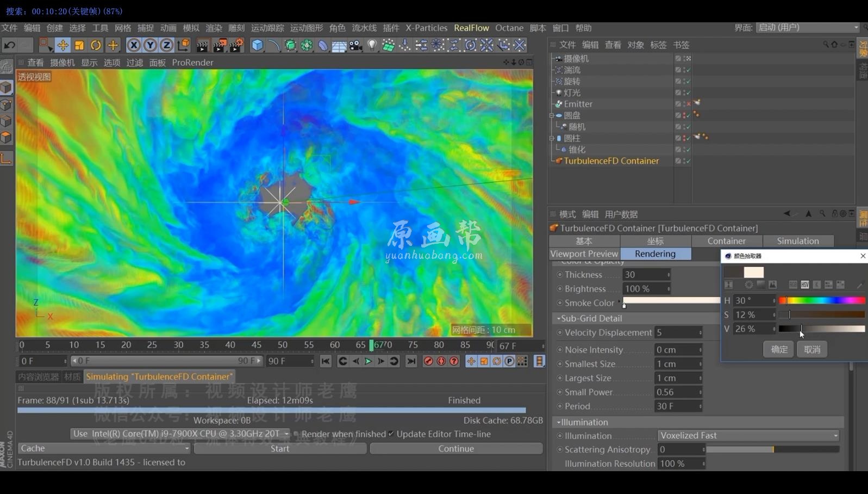Click the hue H color slider
868x494 pixels.
click(x=821, y=300)
